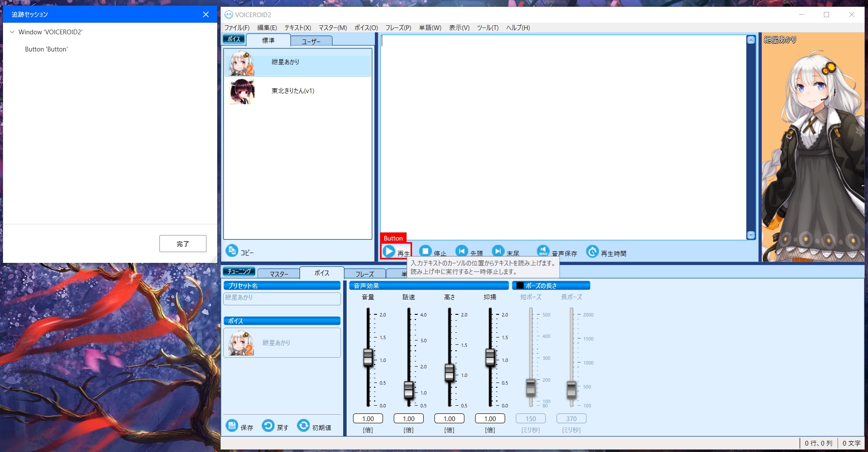The image size is (868, 452).
Task: Click the 完了 button
Action: (183, 244)
